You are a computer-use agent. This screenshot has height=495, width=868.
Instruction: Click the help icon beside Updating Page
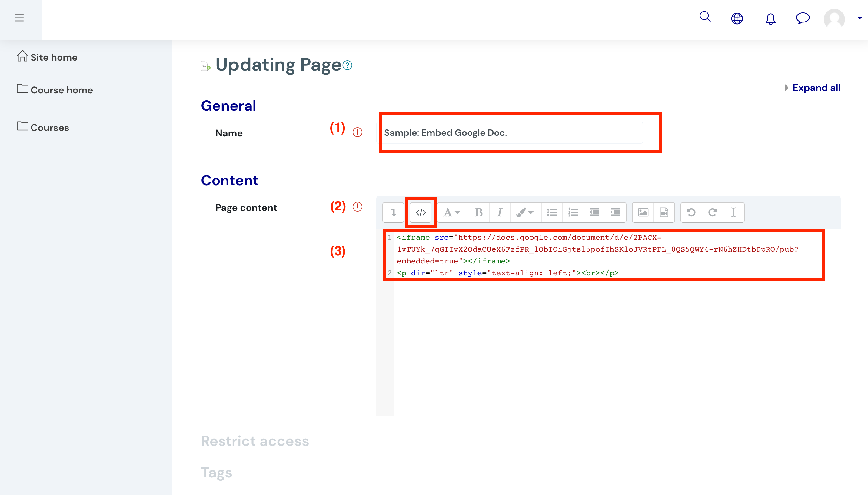(347, 65)
